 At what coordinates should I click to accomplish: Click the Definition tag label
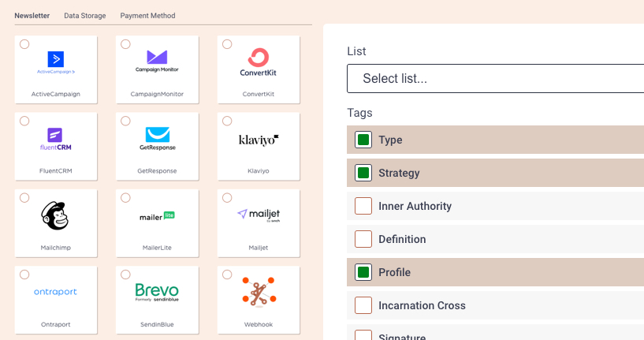pos(402,239)
